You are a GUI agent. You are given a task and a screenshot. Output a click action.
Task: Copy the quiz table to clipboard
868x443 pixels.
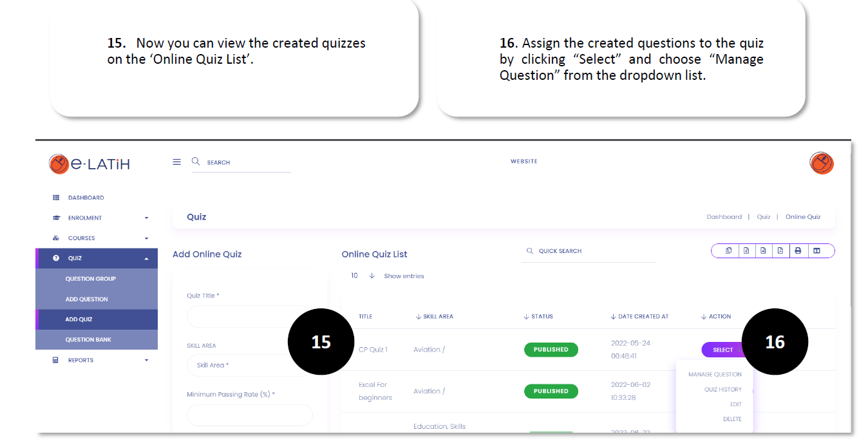pyautogui.click(x=728, y=250)
